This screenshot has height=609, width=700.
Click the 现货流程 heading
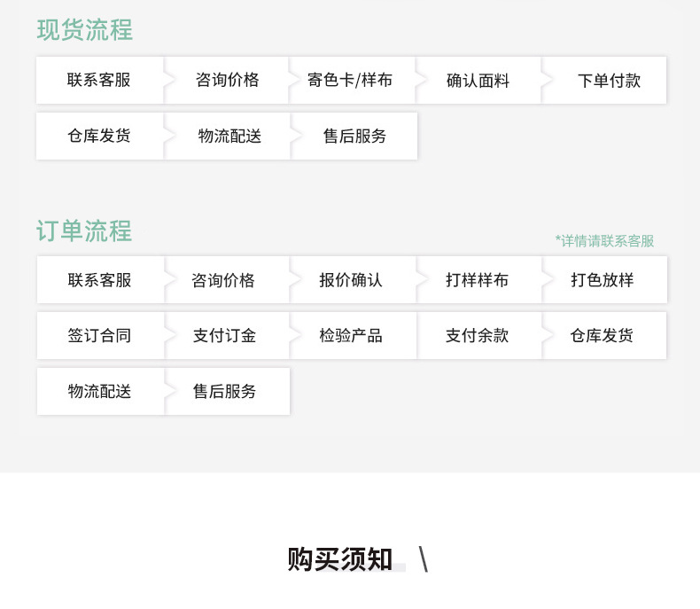pos(85,30)
